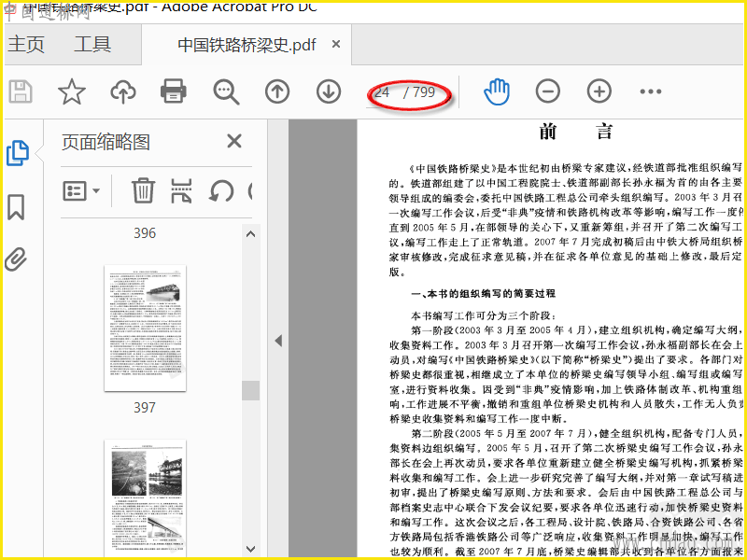The width and height of the screenshot is (747, 560).
Task: Click the 页面缩略图 panel title
Action: click(106, 142)
